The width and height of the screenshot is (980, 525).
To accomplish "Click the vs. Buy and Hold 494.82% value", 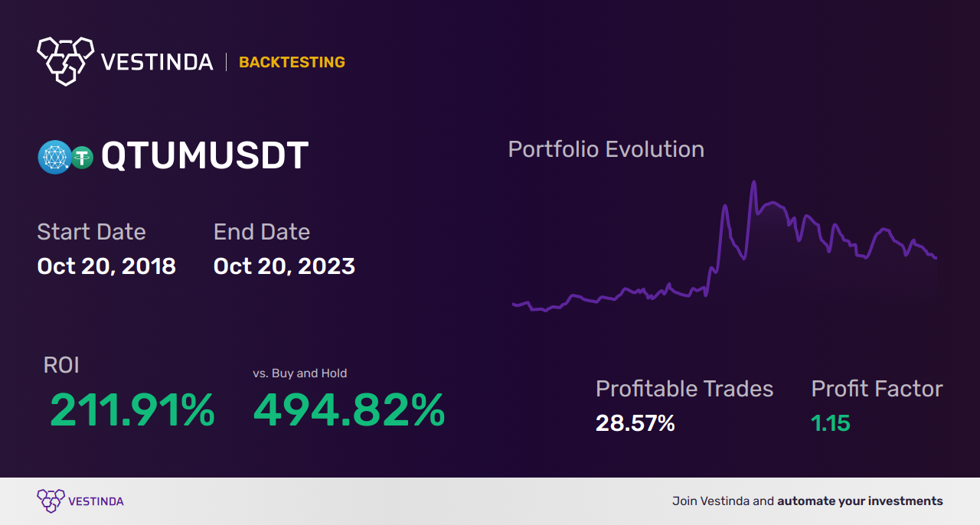I will [349, 410].
